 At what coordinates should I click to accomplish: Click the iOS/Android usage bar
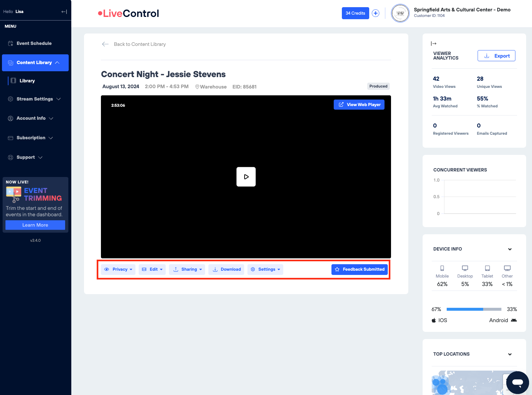click(x=474, y=309)
